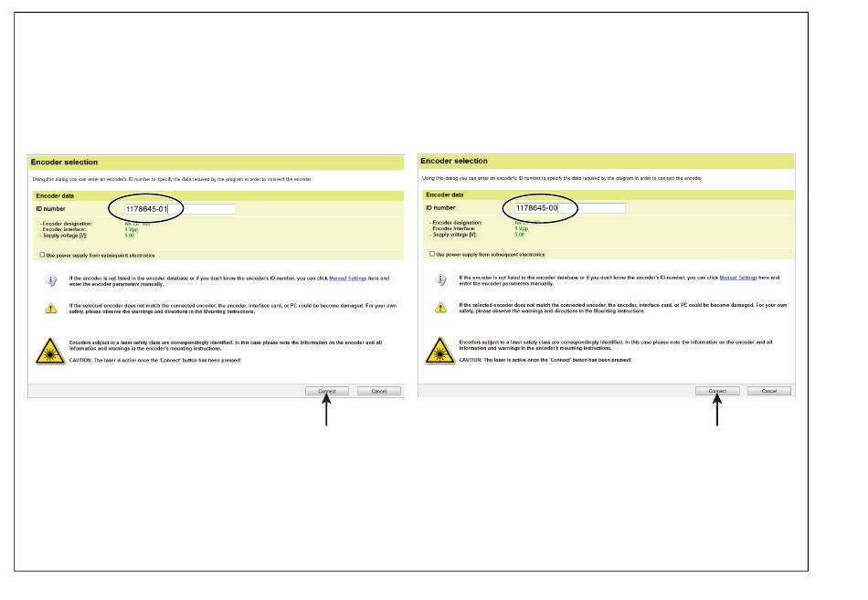Click the laser hazard symbol in the 1178645-00 dialog

pyautogui.click(x=440, y=351)
